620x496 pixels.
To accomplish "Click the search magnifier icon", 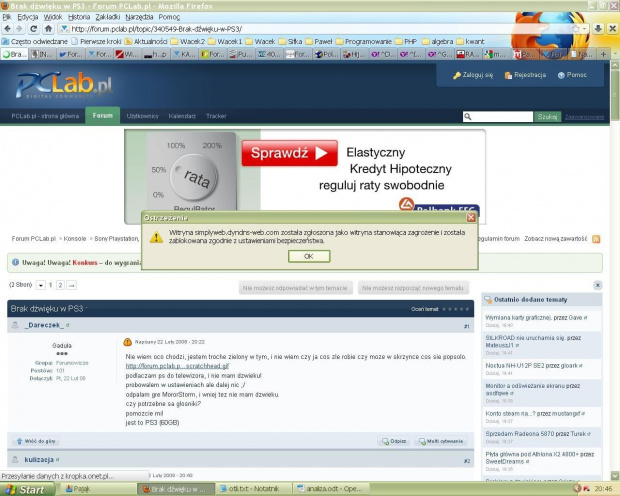I will (x=468, y=116).
